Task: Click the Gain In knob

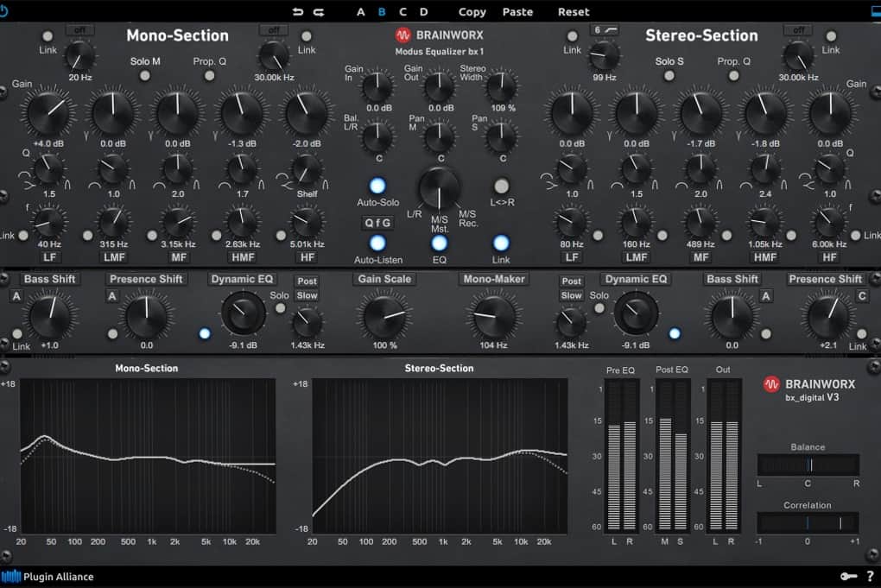Action: click(x=377, y=86)
